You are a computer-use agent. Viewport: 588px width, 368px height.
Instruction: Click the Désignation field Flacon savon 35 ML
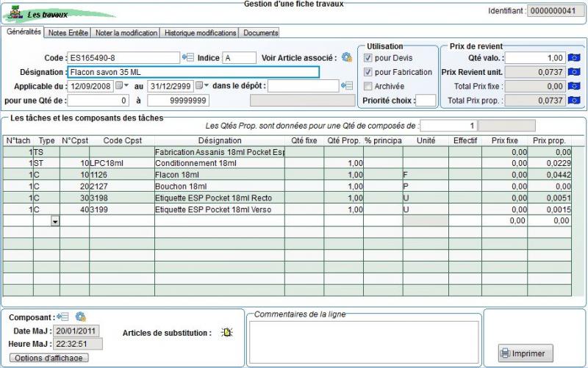coord(193,72)
